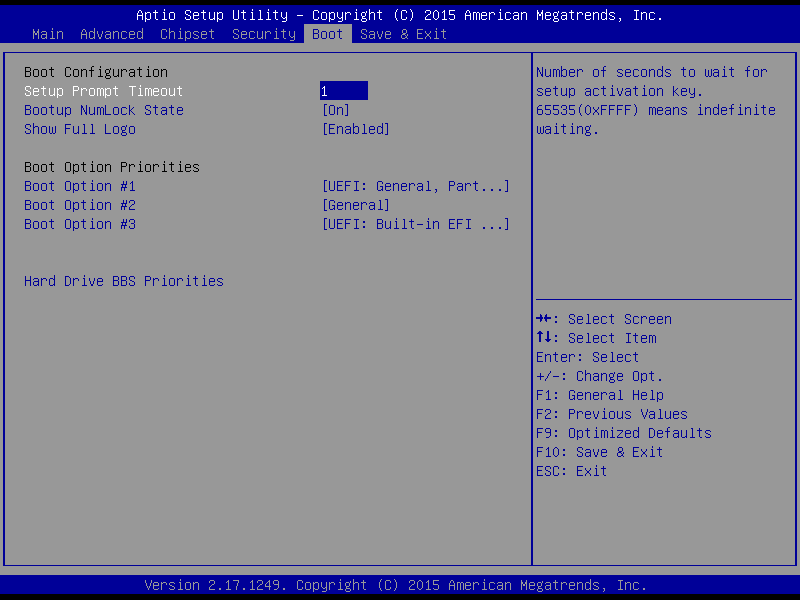Select the Show Full Logo label
This screenshot has width=800, height=600.
pos(80,129)
